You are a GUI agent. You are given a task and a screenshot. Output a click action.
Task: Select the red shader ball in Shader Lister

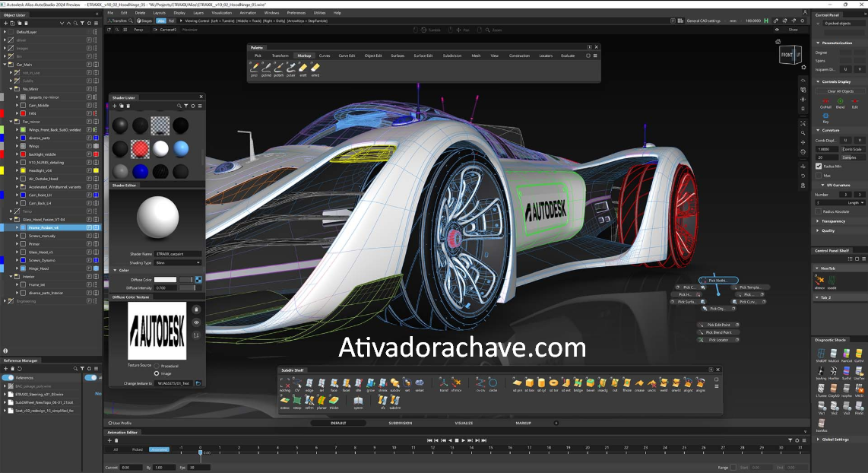click(140, 148)
